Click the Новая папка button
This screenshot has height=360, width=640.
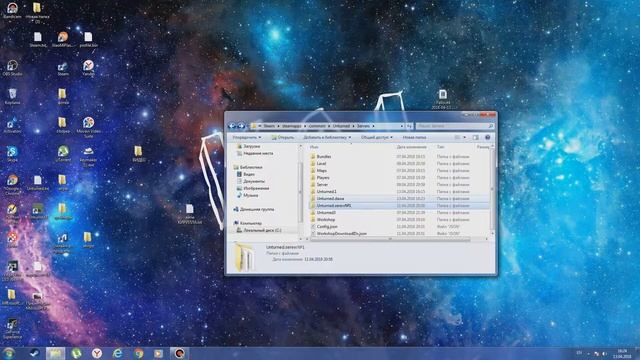click(414, 138)
